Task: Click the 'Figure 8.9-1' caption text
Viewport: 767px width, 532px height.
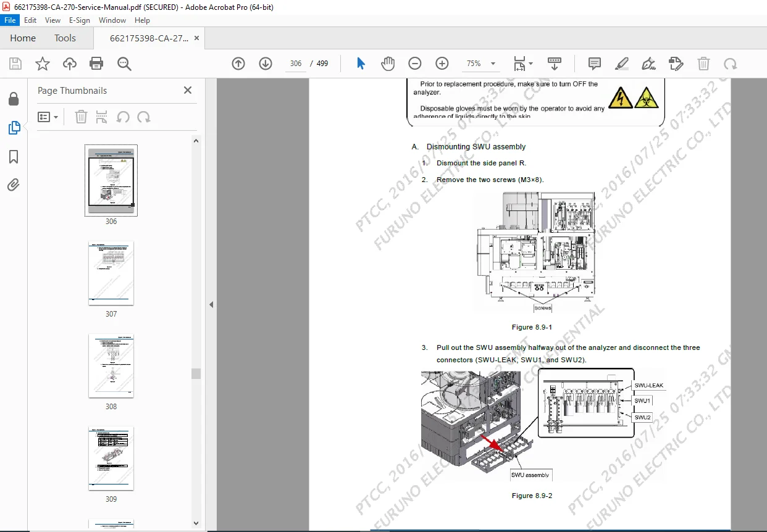Action: coord(532,327)
